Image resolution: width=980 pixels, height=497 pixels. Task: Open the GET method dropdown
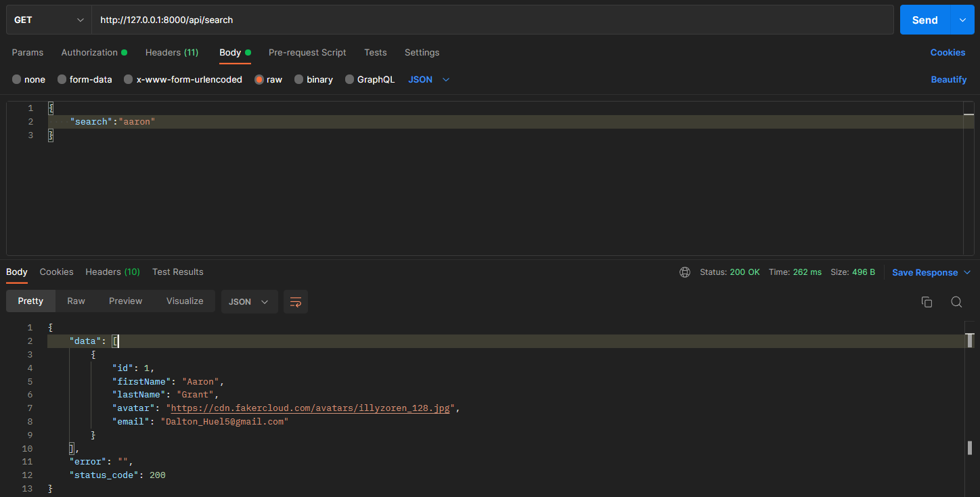47,20
